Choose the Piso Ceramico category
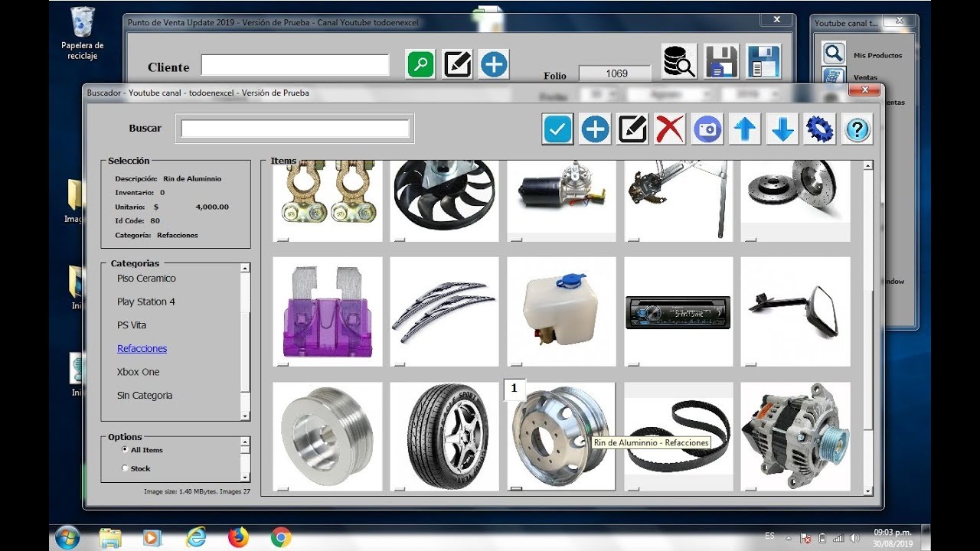The width and height of the screenshot is (980, 551). click(x=146, y=279)
